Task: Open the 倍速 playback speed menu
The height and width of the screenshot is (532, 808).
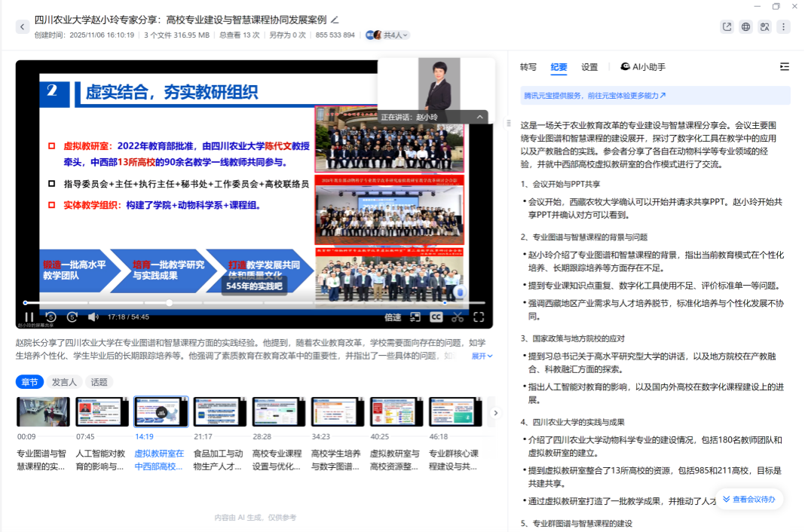Action: (393, 317)
